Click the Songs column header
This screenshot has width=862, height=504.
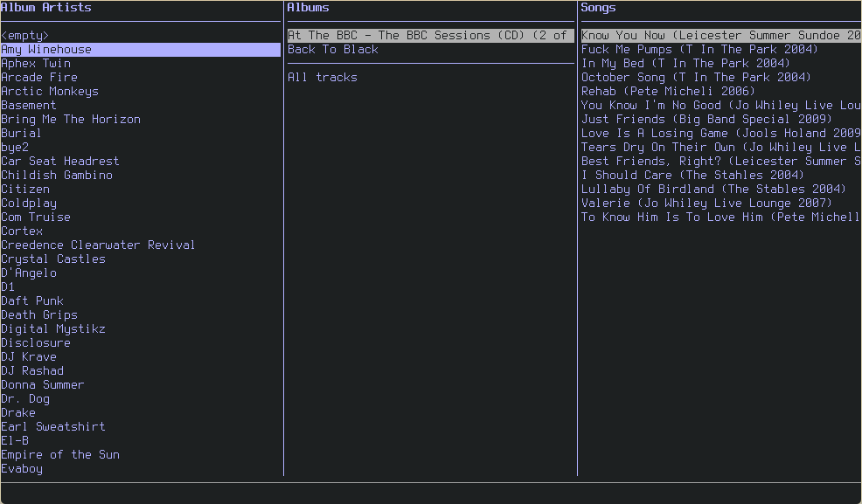tap(598, 8)
